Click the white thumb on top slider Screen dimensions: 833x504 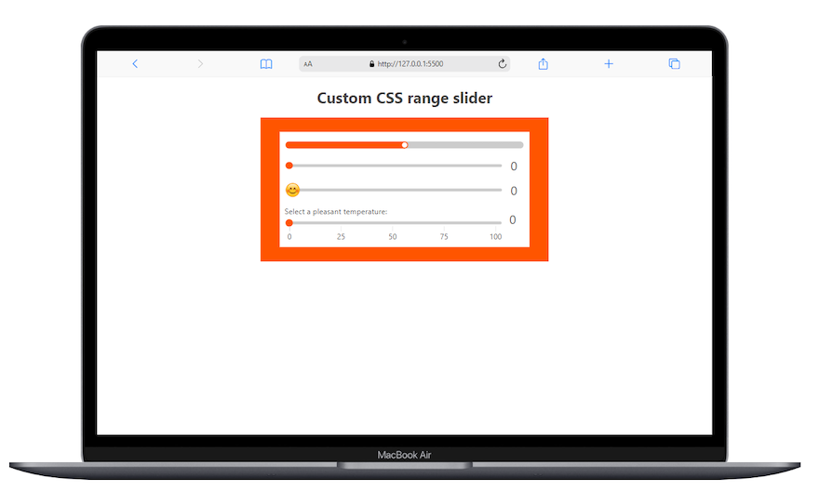(x=405, y=145)
